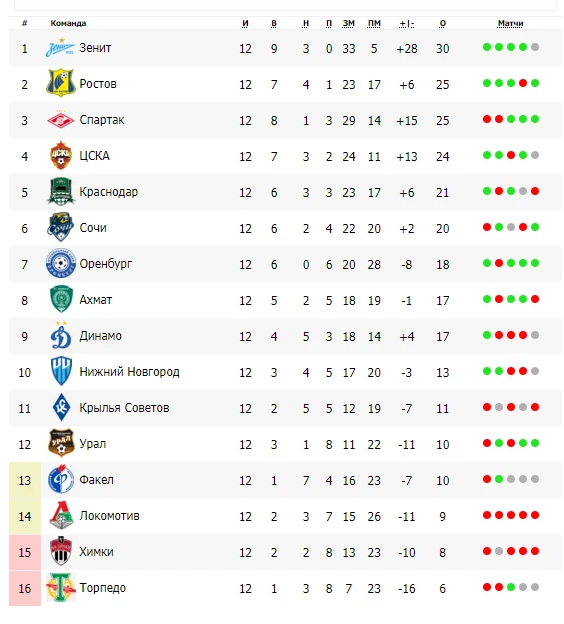Click the Матчи column header

click(x=510, y=23)
